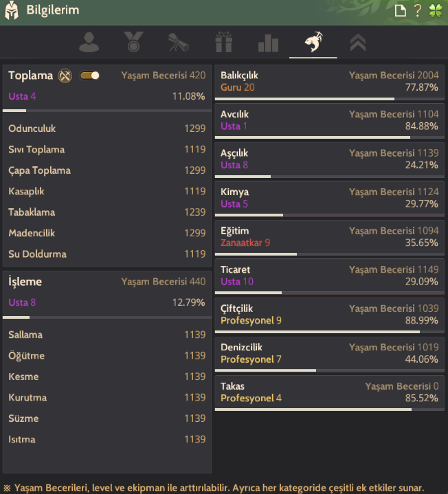Image resolution: width=448 pixels, height=494 pixels.
Task: Open the medal achievements tab icon
Action: pos(134,43)
